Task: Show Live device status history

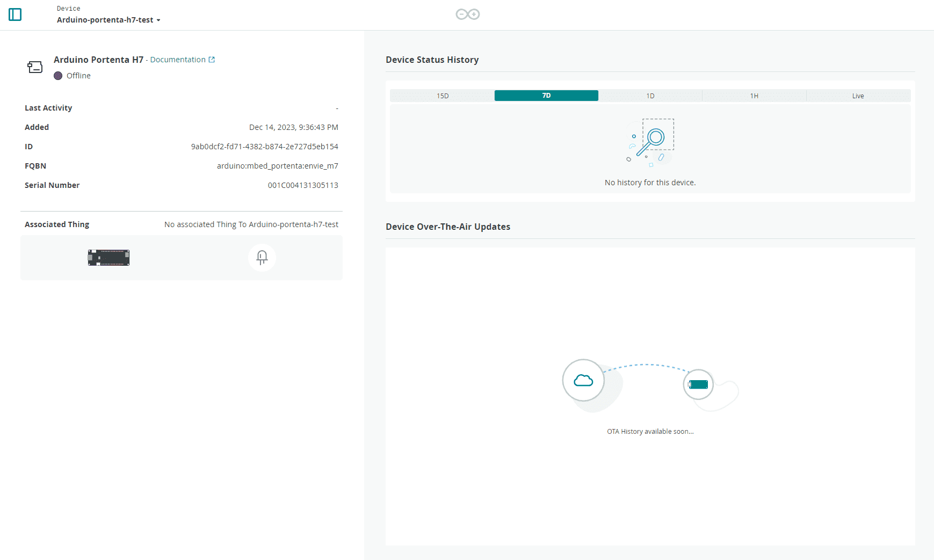Action: point(858,96)
